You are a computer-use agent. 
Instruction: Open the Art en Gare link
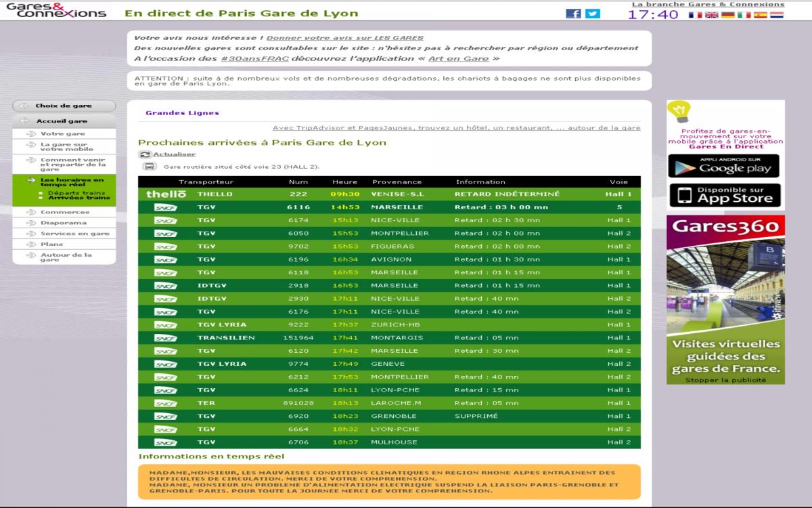(x=458, y=59)
